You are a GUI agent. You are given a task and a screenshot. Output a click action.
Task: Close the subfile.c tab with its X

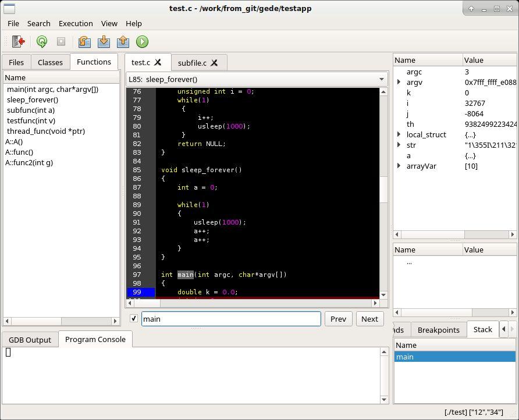(x=214, y=63)
